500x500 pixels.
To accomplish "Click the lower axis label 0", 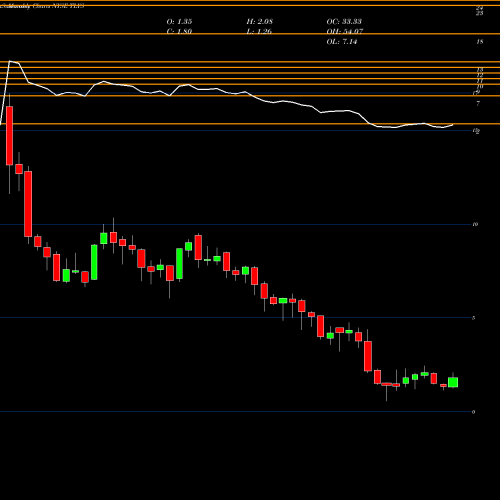I will click(474, 412).
